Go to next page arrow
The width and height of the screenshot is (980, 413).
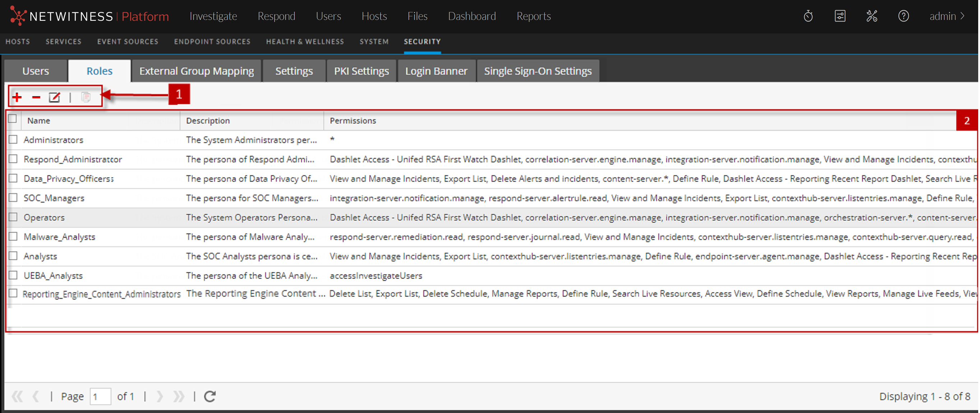[160, 396]
